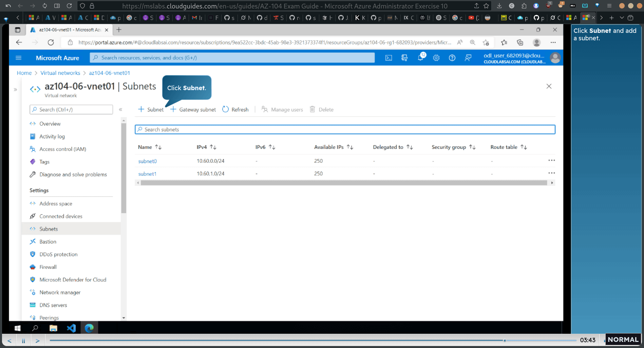Open the subnet0 link
Image resolution: width=644 pixels, height=348 pixels.
[x=147, y=161]
